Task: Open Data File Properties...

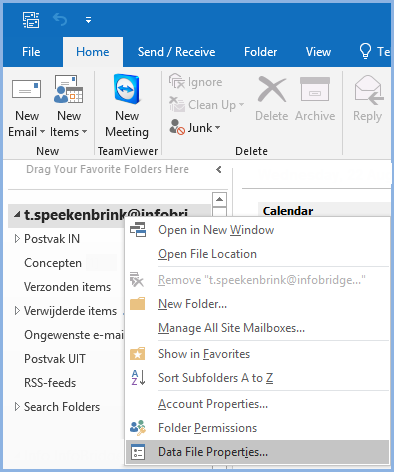Action: tap(257, 452)
